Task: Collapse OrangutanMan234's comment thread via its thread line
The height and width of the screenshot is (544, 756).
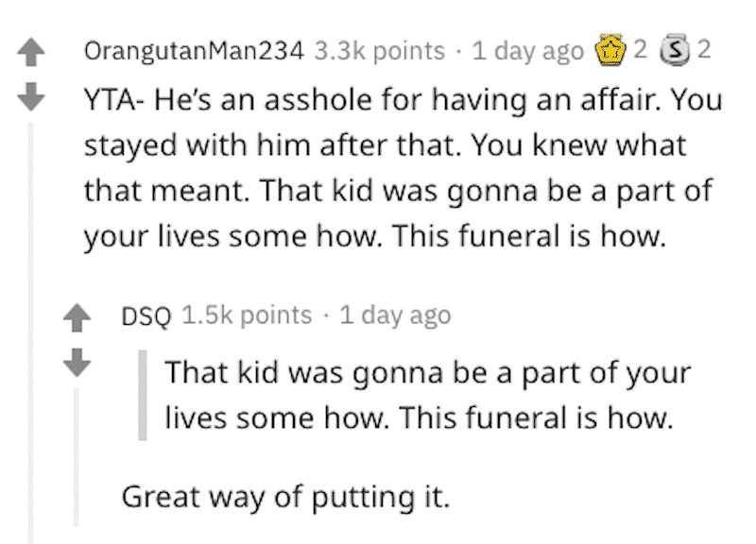Action: click(x=31, y=332)
